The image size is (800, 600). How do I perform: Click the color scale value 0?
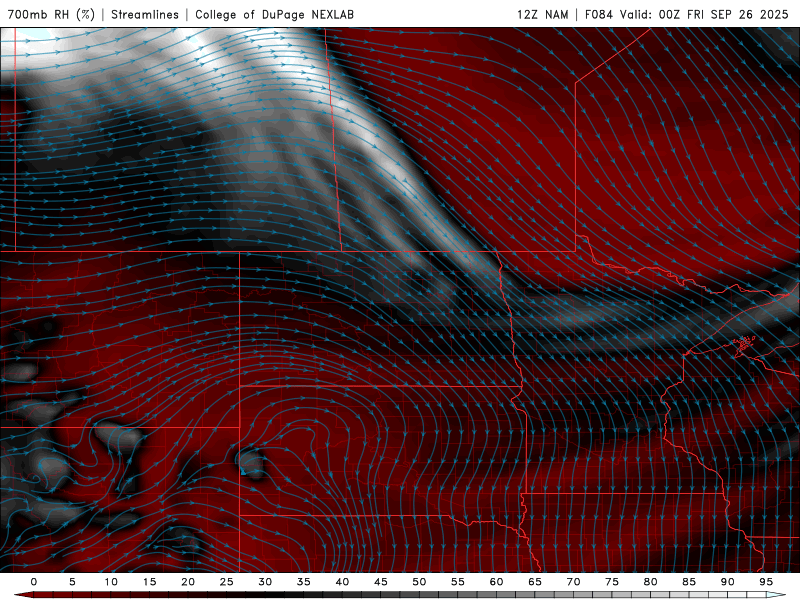tap(34, 582)
